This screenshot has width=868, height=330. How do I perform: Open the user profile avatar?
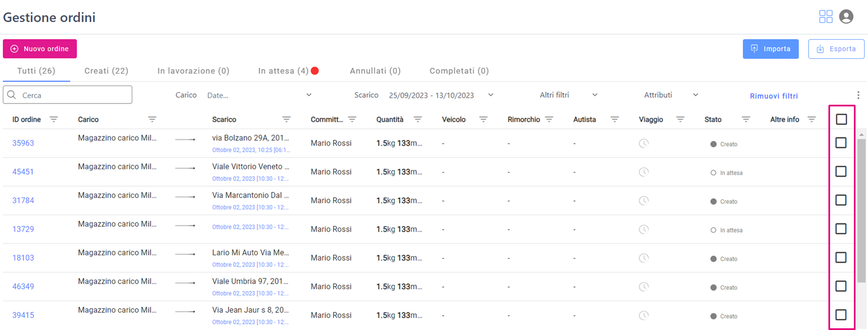846,17
